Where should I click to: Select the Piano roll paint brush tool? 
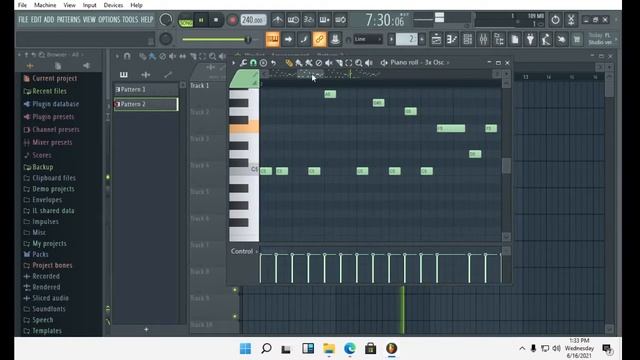pos(299,63)
